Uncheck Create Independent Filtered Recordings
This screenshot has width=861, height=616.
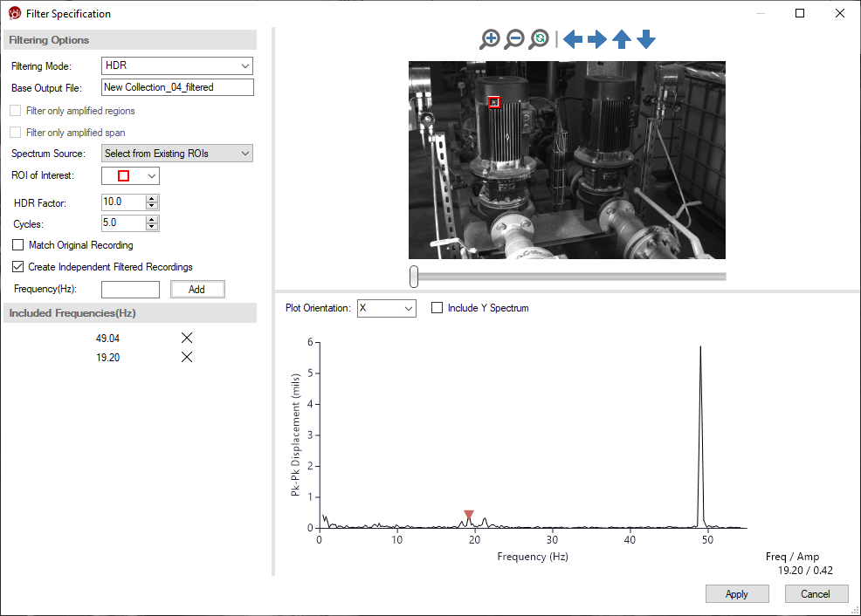[x=18, y=267]
